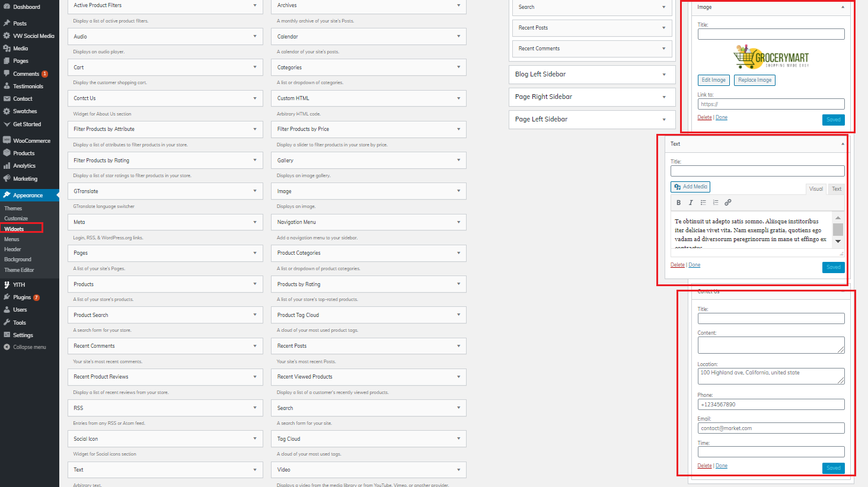Open the Plugins admin menu

click(x=22, y=297)
